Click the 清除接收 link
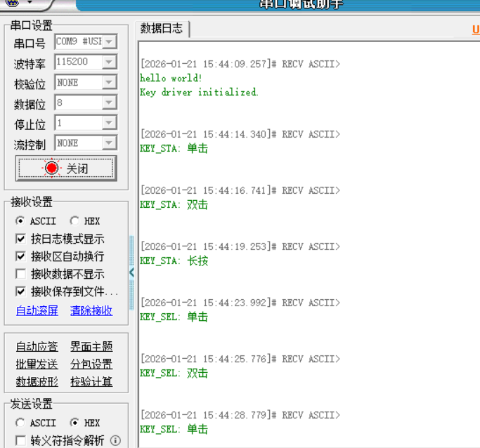The width and height of the screenshot is (480, 448). (91, 310)
